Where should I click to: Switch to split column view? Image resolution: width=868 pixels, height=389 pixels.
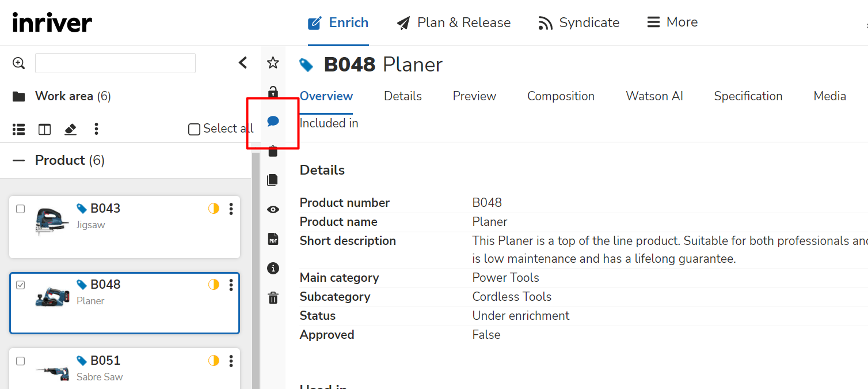(x=44, y=129)
